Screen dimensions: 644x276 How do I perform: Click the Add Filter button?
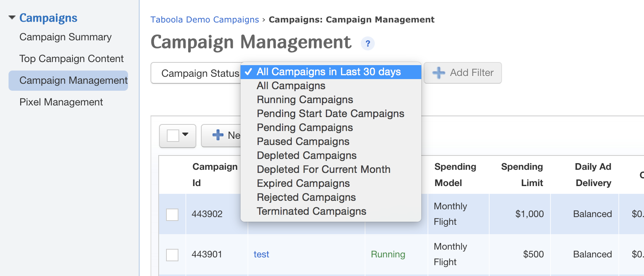[x=462, y=73]
